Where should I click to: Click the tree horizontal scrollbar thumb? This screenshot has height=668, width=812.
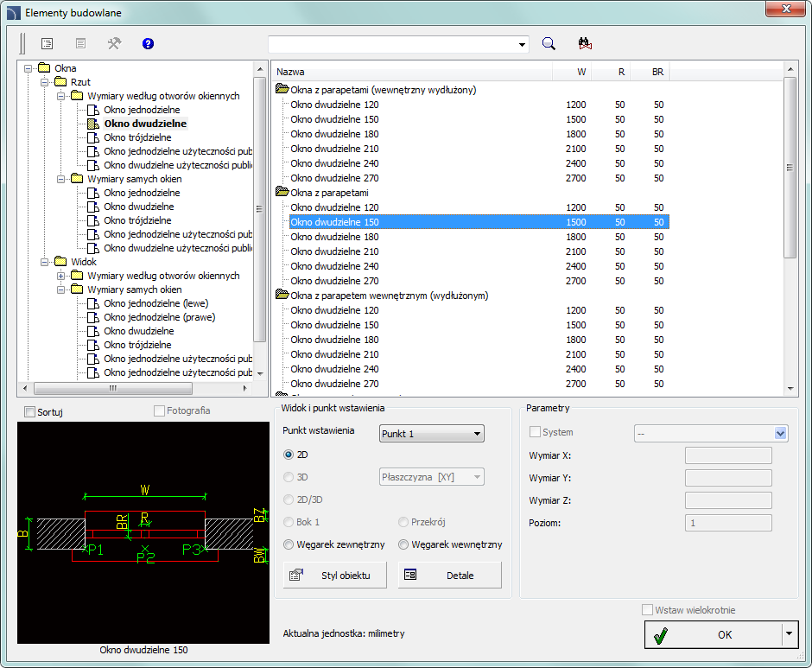(113, 388)
